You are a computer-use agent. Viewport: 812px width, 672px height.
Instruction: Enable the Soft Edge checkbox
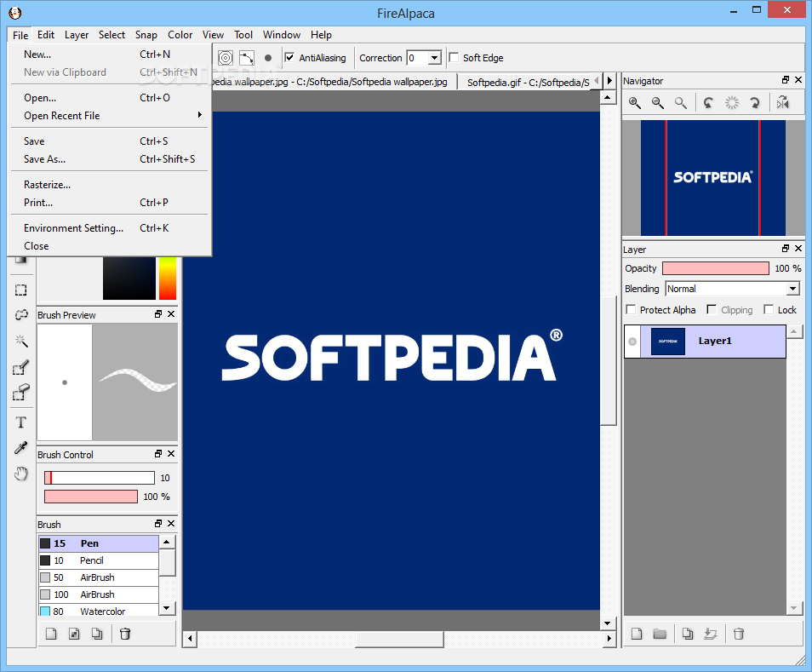tap(455, 58)
